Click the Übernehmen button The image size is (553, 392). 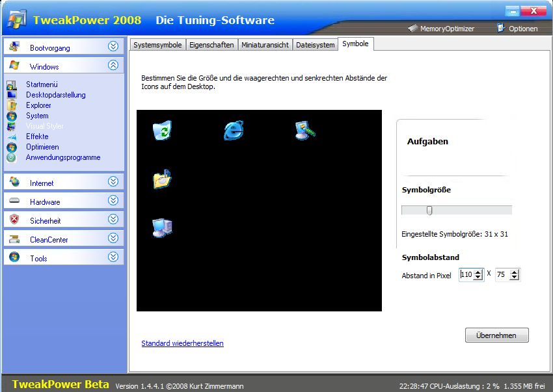(496, 335)
